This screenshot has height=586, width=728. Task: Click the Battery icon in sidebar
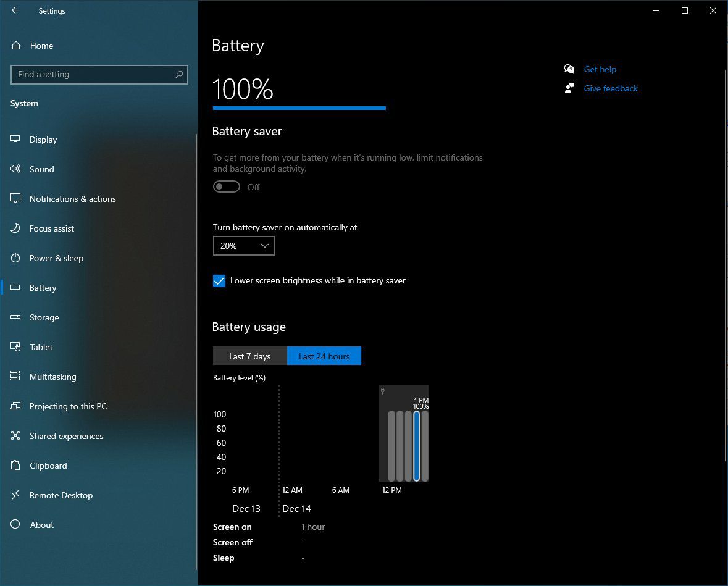point(15,287)
